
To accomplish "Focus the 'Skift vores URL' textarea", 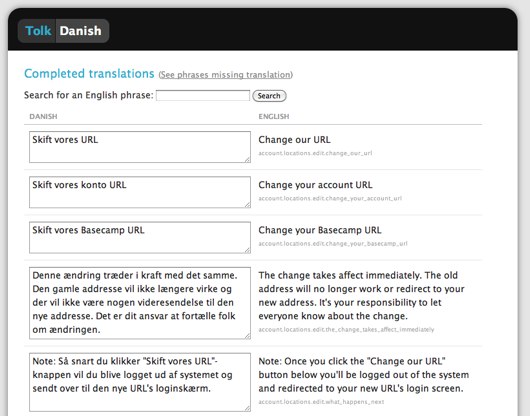I will tap(140, 147).
